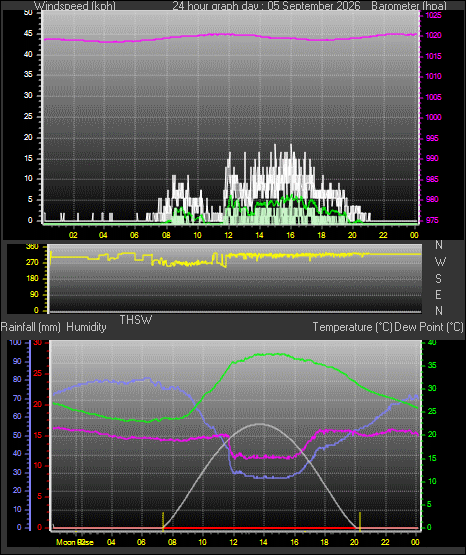Click the 16 hour tick on temperature graph

(x=294, y=542)
